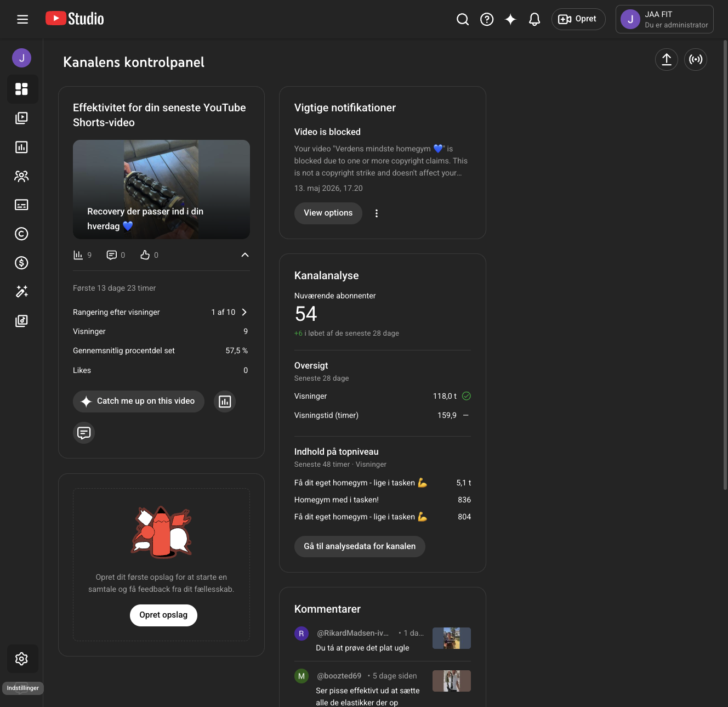Screen dimensions: 728x707
Task: Open the Earn dollar sidebar icon
Action: pos(22,263)
